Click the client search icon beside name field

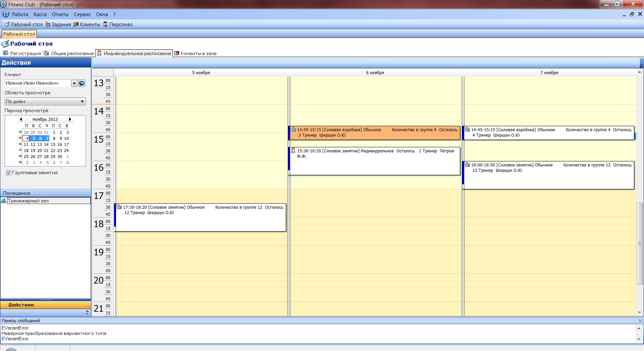(82, 83)
